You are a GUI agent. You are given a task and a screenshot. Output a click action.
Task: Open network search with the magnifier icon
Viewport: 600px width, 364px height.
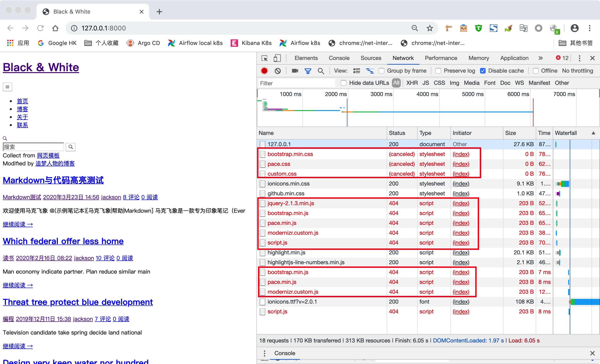tap(321, 71)
